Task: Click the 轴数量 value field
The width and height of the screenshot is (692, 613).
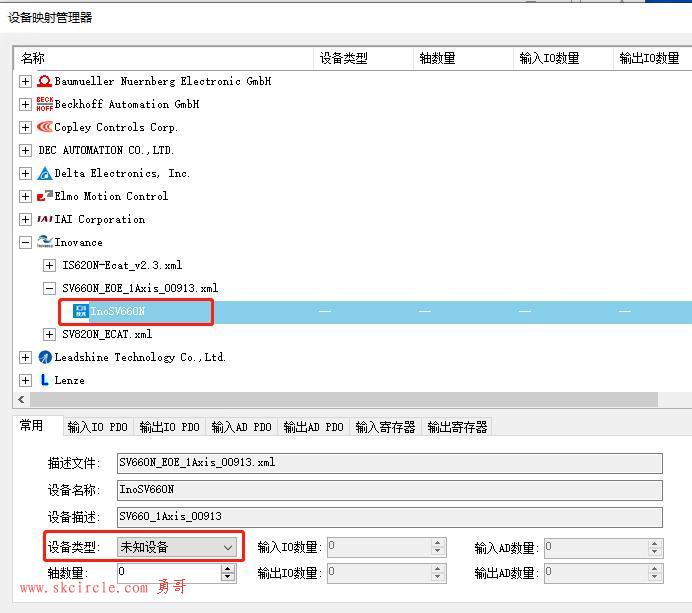Action: coord(169,573)
